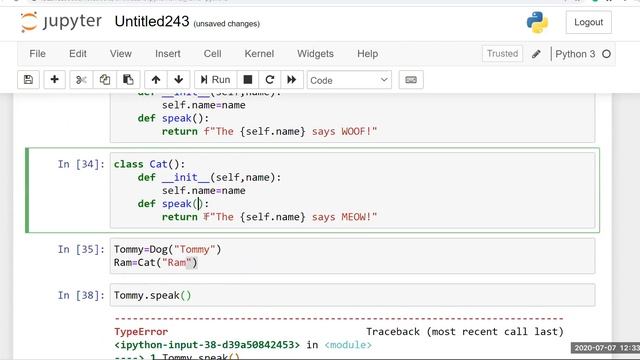Cut selected cells with scissors icon
This screenshot has width=640, height=360.
[81, 80]
